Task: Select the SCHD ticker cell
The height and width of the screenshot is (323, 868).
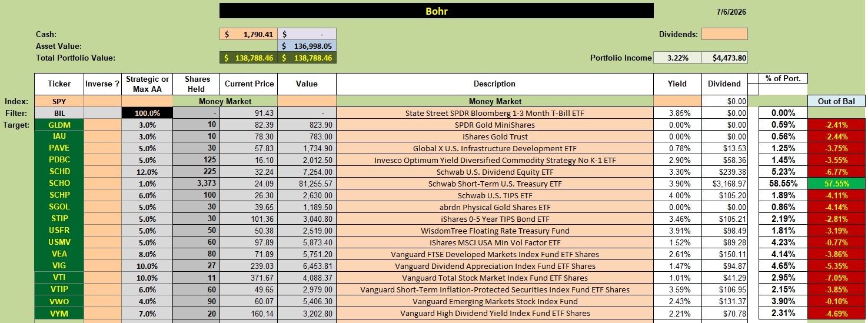Action: (59, 172)
